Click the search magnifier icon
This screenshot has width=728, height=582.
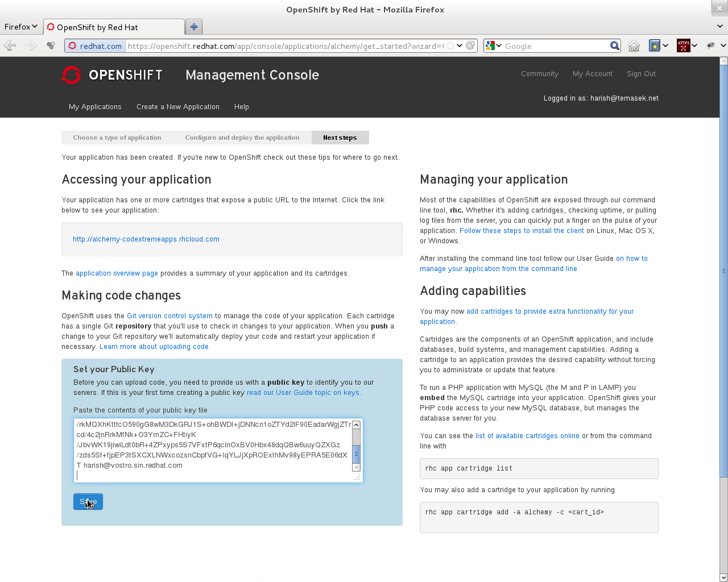pyautogui.click(x=615, y=45)
